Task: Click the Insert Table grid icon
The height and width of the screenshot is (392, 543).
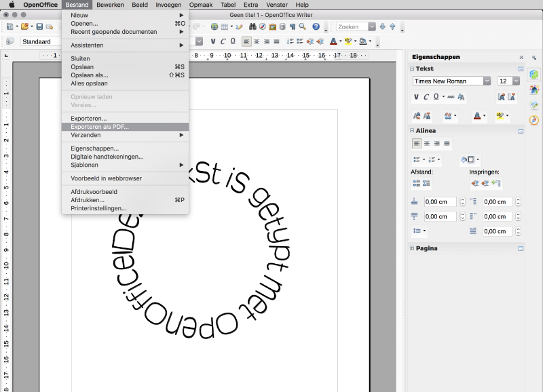Action: click(x=225, y=26)
